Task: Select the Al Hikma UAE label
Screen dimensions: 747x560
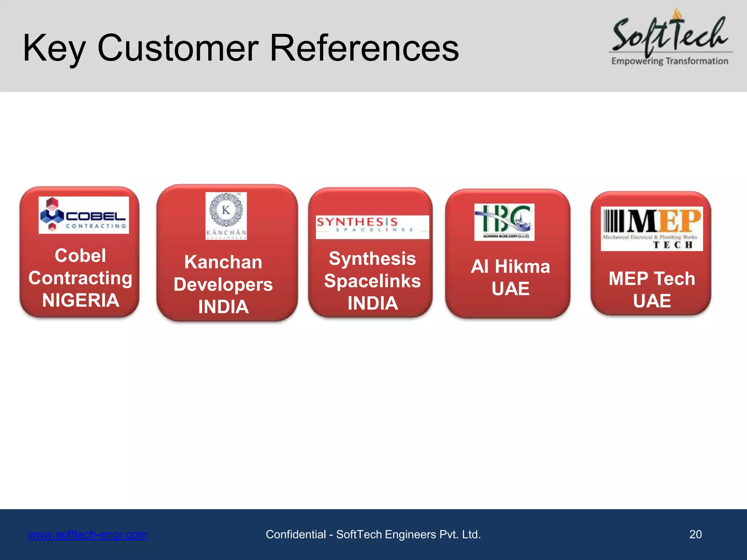Action: click(510, 278)
